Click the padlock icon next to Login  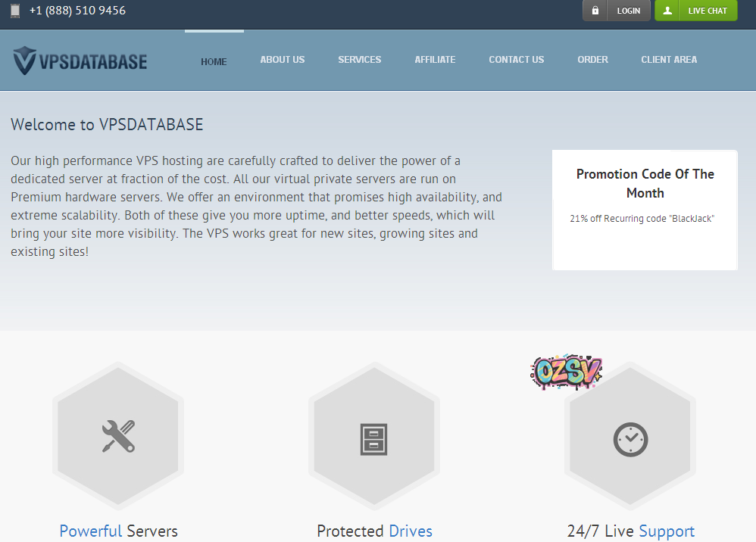point(595,11)
